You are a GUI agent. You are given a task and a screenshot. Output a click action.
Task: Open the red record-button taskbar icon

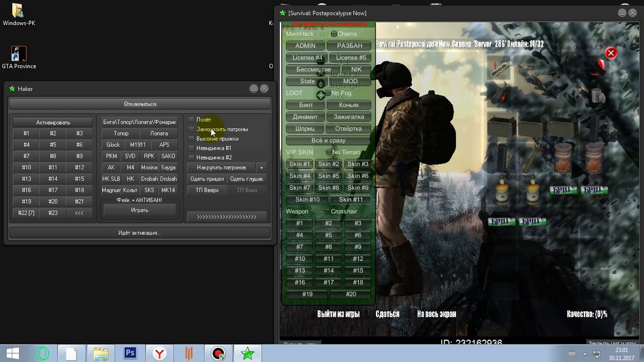point(218,353)
